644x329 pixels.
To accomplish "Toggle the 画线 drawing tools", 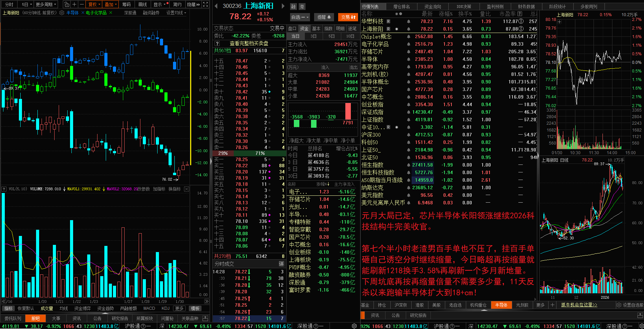I will click(142, 4).
